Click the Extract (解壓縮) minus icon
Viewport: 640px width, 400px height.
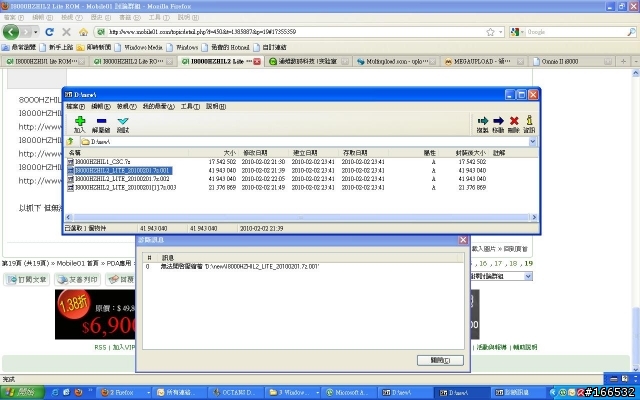(101, 121)
